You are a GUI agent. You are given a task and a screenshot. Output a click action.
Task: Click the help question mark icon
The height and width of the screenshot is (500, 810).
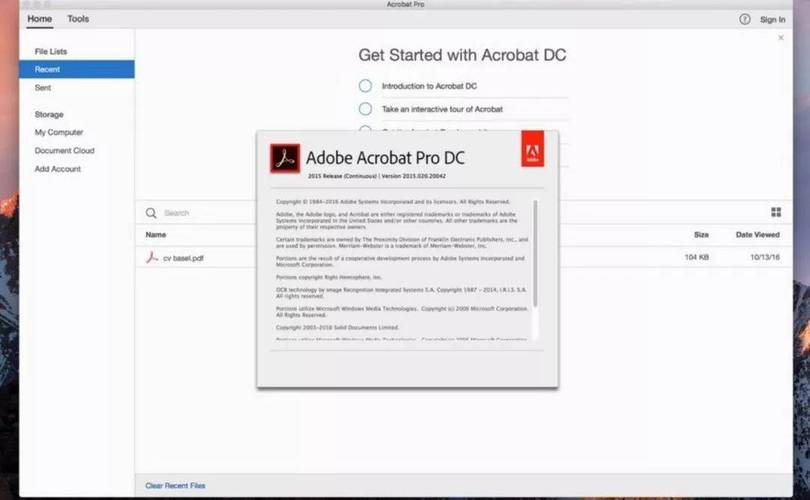tap(744, 19)
